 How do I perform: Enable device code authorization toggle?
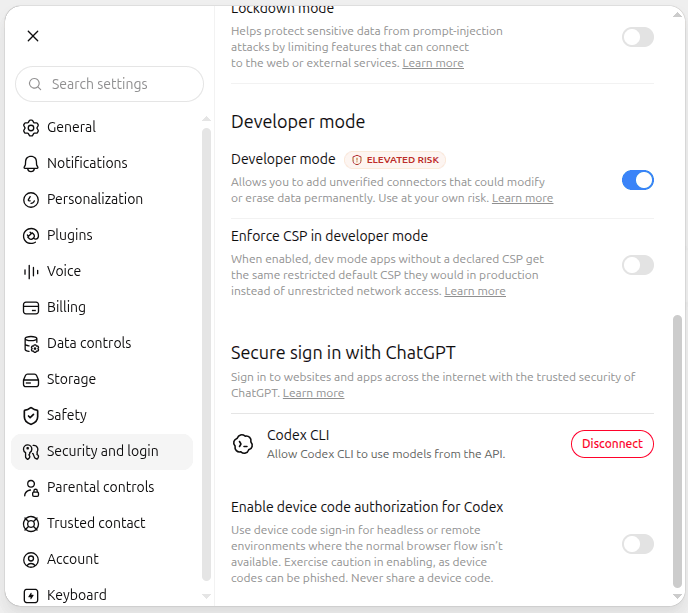click(x=638, y=544)
